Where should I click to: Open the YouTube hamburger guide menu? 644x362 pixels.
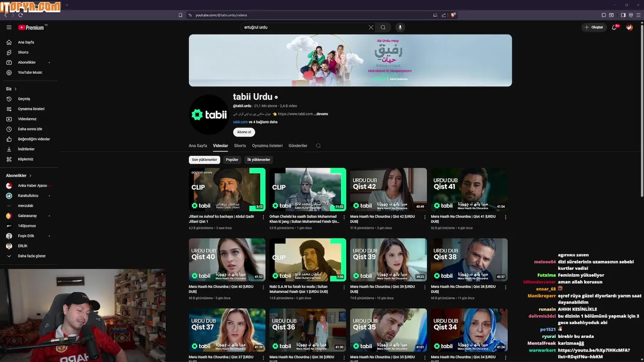click(x=9, y=28)
